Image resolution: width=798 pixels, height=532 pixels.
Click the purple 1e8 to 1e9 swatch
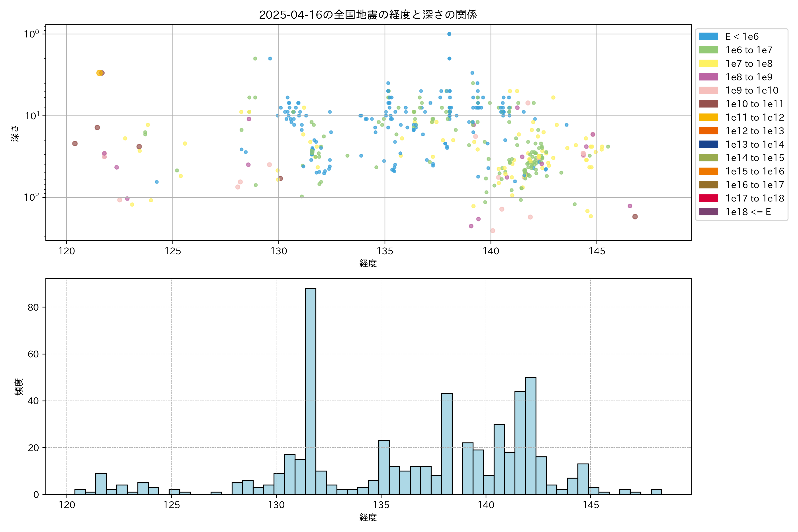tap(708, 77)
